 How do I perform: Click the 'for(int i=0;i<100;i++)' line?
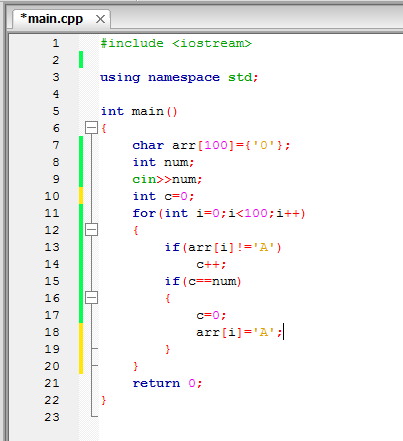(x=219, y=213)
